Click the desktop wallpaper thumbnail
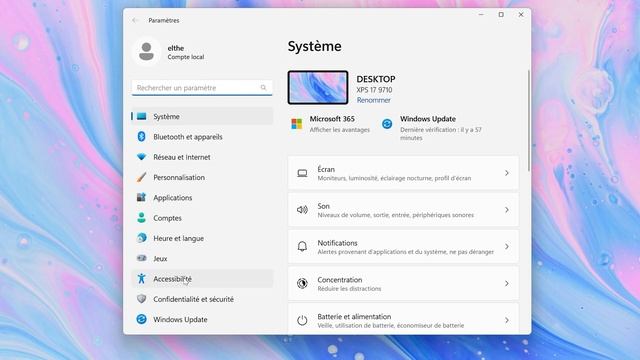640x360 pixels. pos(318,87)
